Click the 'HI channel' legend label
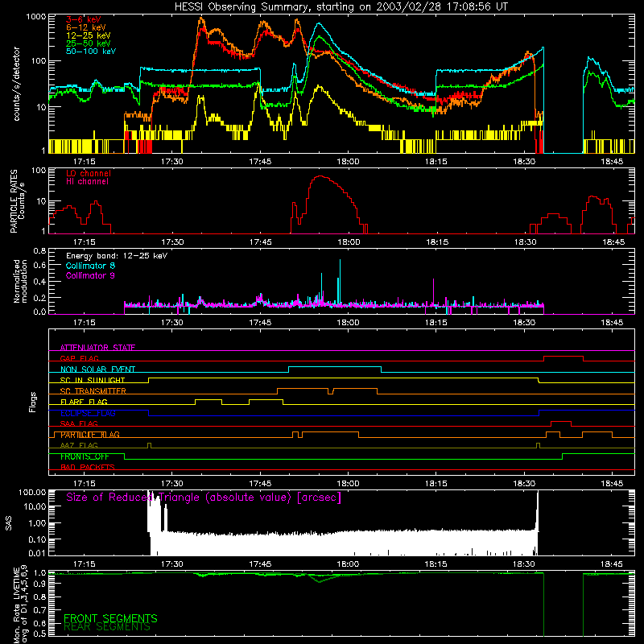 coord(87,181)
